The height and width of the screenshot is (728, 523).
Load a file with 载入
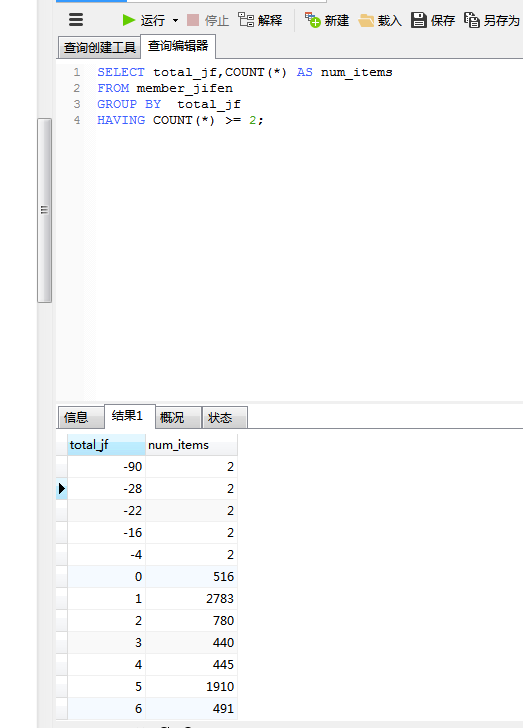380,20
